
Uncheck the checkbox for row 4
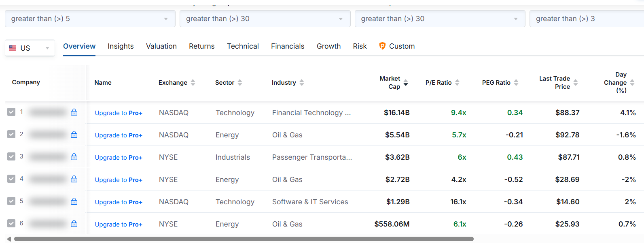tap(11, 179)
